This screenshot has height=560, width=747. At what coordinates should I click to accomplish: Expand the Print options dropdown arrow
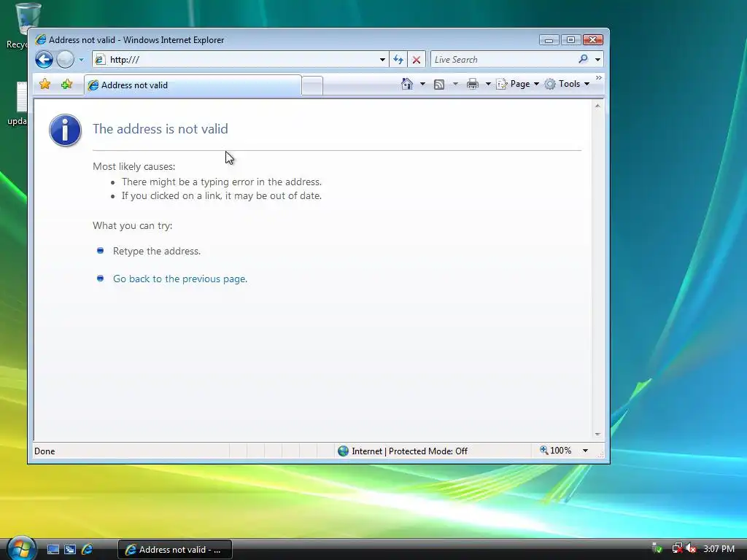coord(488,84)
